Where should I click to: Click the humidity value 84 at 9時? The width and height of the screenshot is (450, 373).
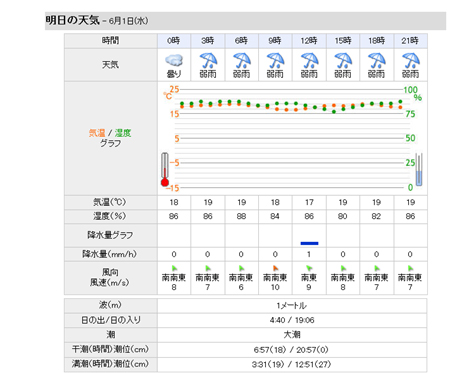[x=275, y=216]
